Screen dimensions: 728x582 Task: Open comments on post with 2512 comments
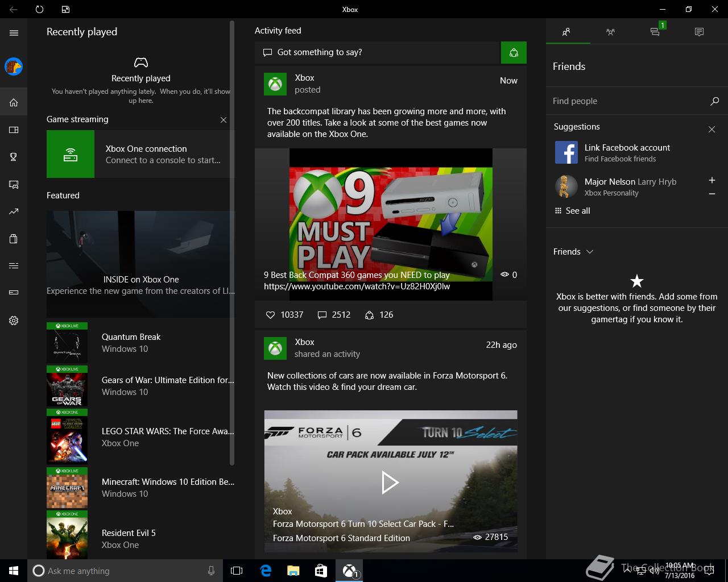(x=334, y=315)
